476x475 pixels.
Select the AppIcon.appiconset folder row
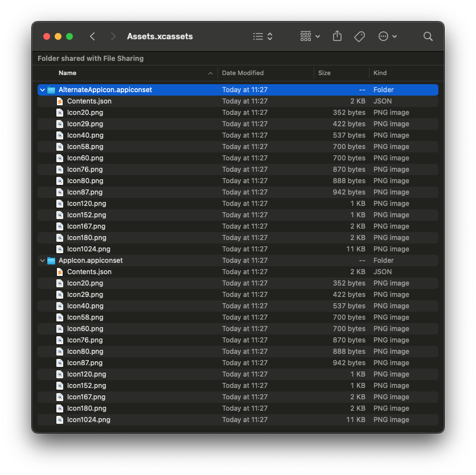click(x=238, y=261)
